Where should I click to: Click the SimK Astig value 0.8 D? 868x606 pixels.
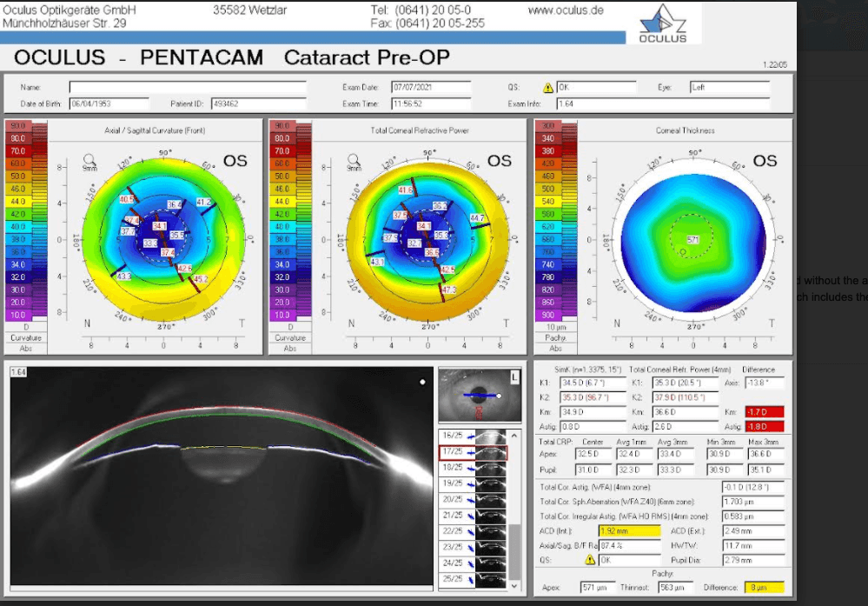pyautogui.click(x=593, y=427)
